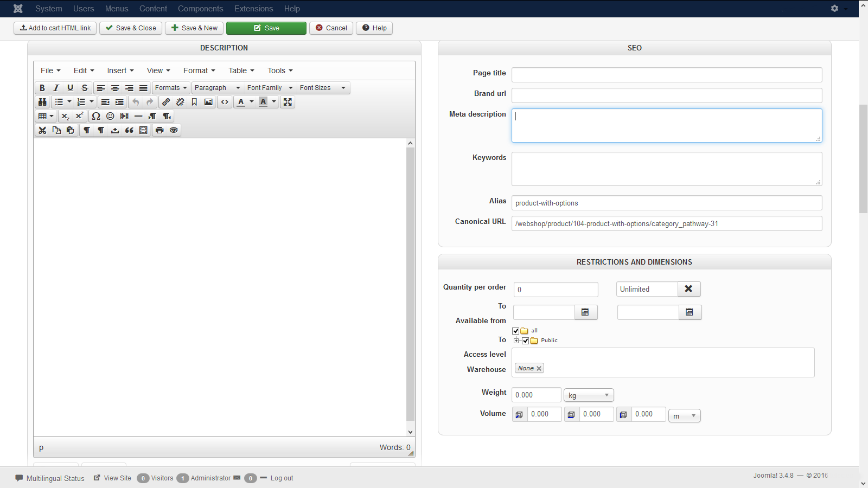This screenshot has width=868, height=488.
Task: Focus the Page title input field
Action: click(x=667, y=75)
